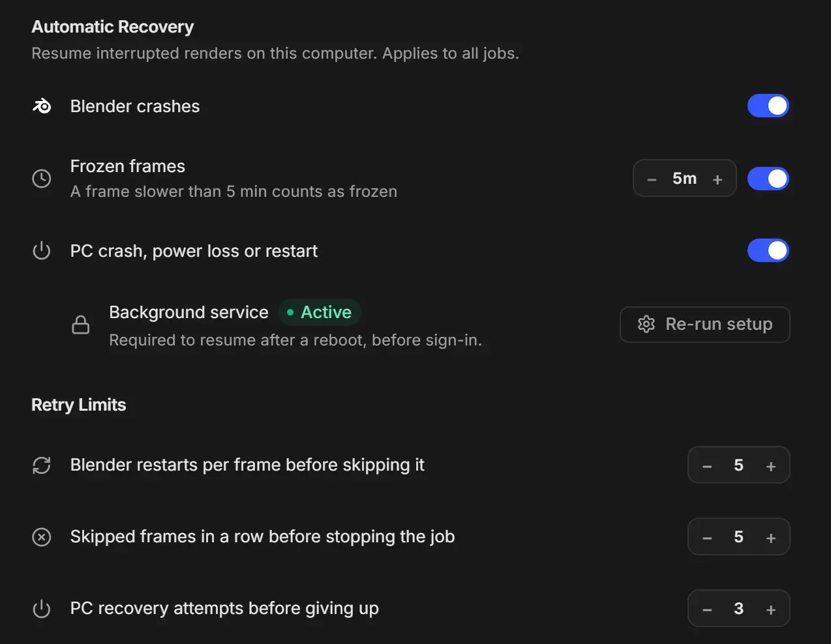Click the clock icon beside Frozen frames
The height and width of the screenshot is (644, 831).
[x=42, y=179]
